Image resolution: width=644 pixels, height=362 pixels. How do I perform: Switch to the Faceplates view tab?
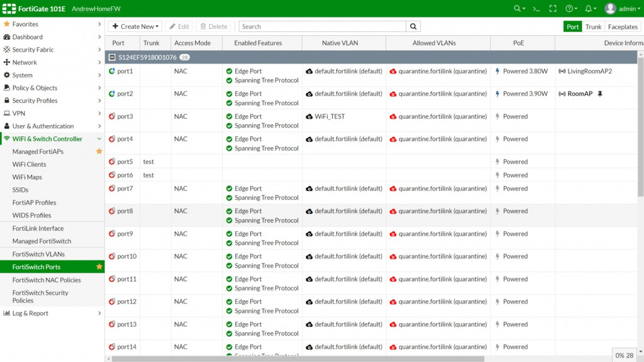[x=623, y=26]
